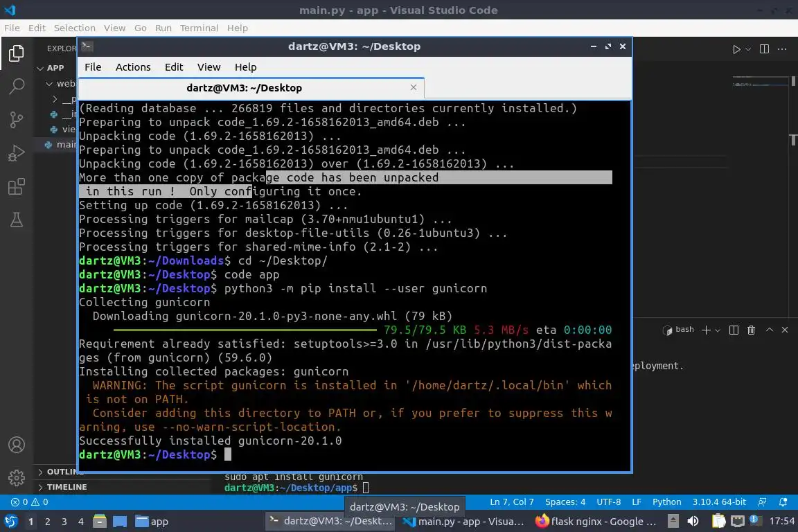The image size is (798, 532).
Task: Switch to workspace 2 in taskbar
Action: 47,522
